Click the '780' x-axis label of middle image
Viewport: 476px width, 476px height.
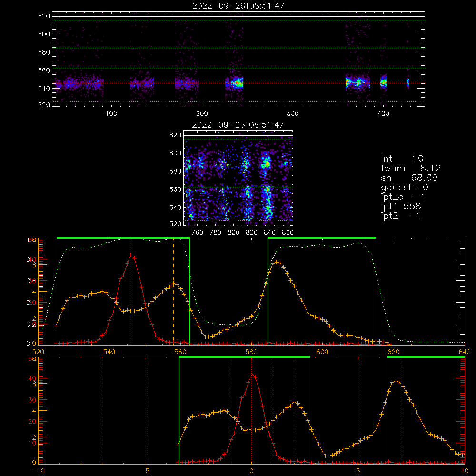pos(216,233)
